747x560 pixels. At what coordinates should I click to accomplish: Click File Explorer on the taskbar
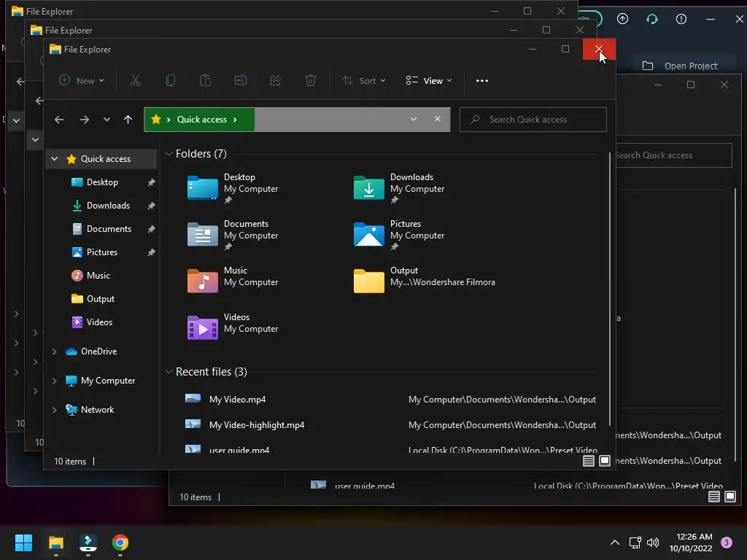pos(55,542)
